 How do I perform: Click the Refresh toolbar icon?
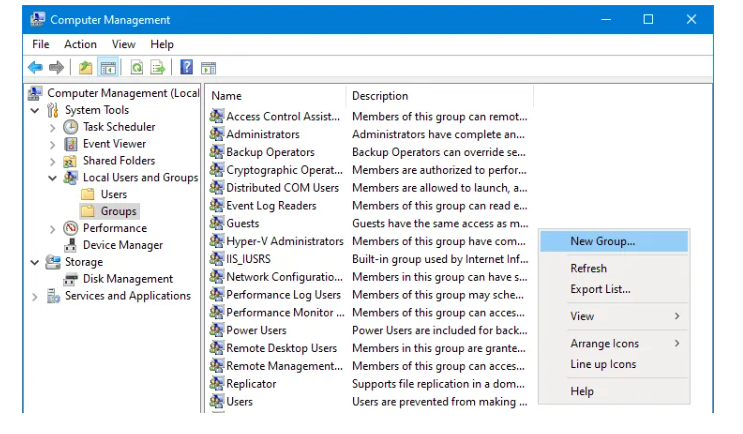137,68
